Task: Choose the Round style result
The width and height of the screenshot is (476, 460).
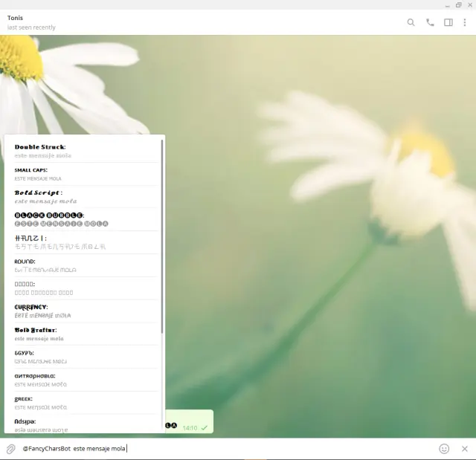Action: coord(82,265)
